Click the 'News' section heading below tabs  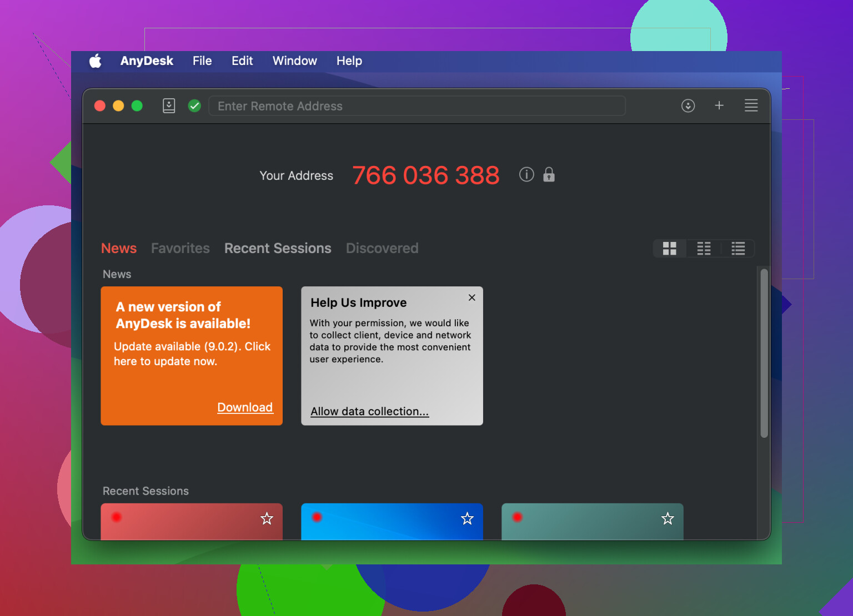tap(117, 274)
